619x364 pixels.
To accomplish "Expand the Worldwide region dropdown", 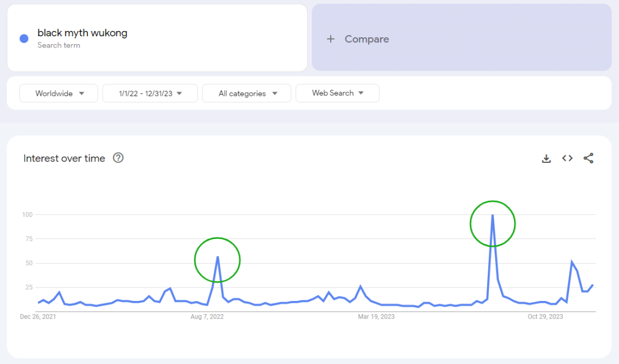I will coord(59,93).
